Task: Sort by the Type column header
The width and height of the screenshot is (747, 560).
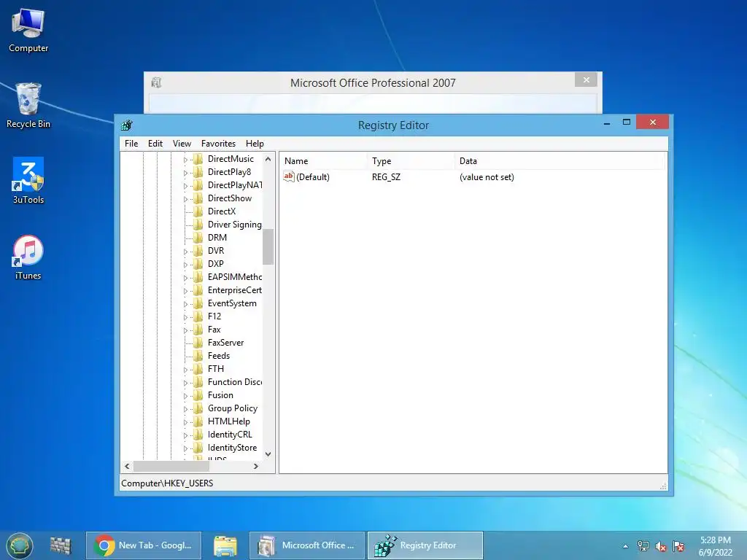Action: coord(411,161)
